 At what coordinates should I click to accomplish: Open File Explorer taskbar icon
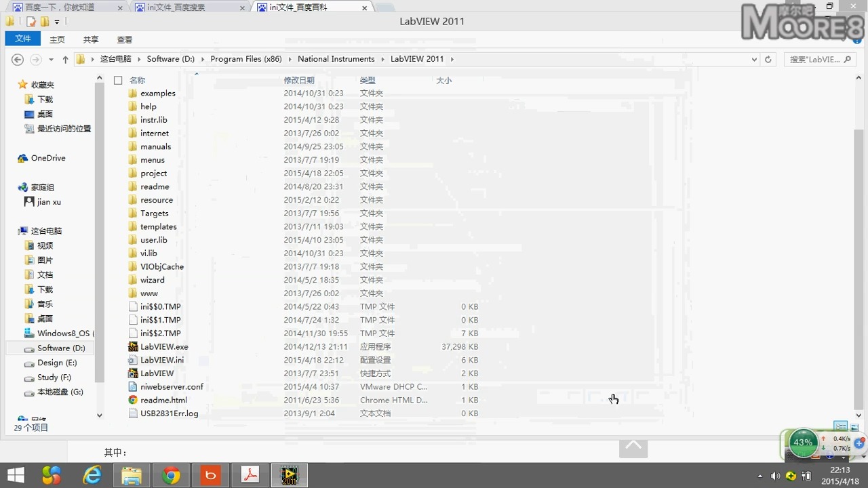tap(132, 476)
